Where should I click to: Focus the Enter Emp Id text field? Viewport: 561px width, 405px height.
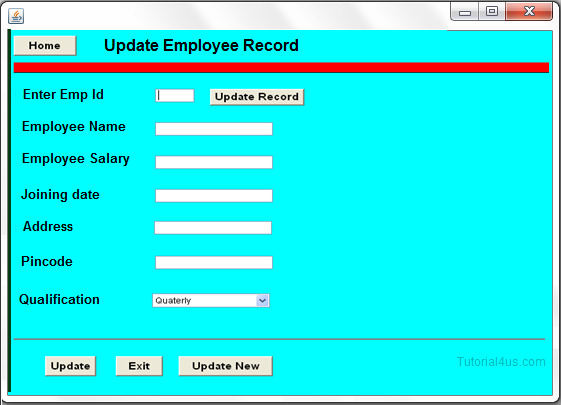click(x=175, y=96)
